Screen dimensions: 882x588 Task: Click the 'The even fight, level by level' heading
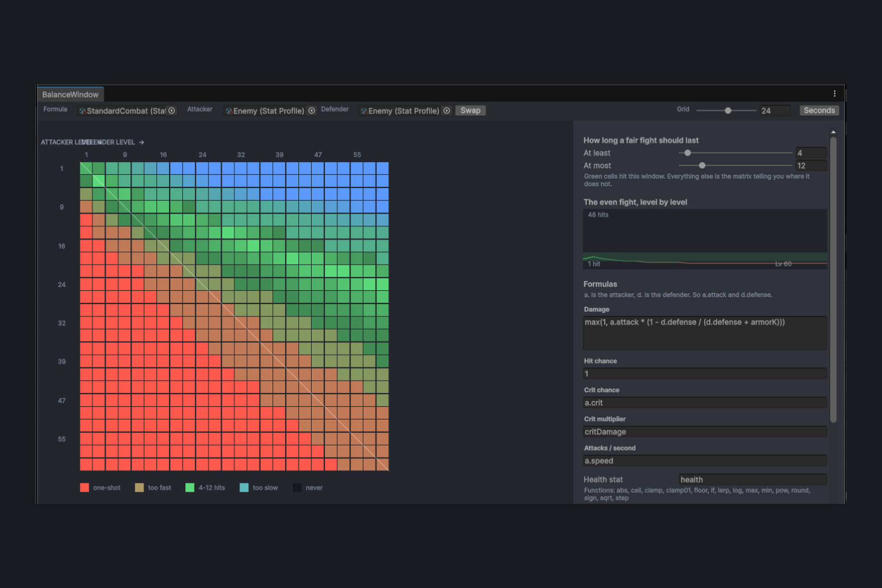coord(635,202)
